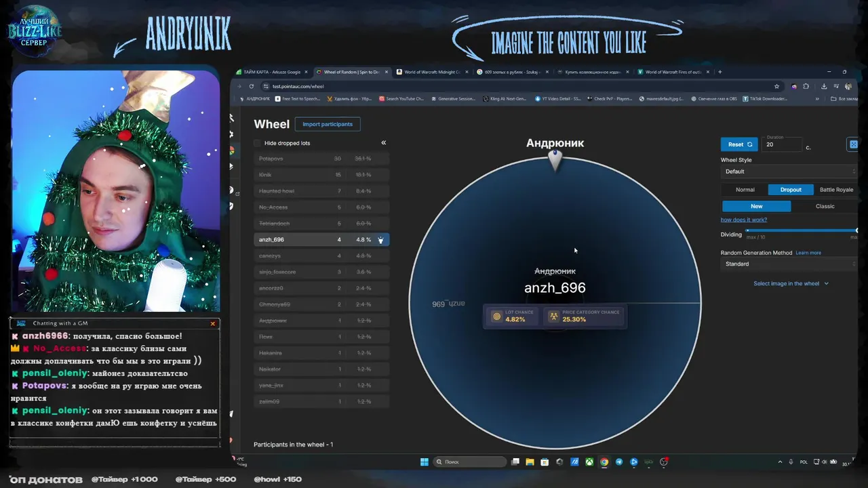Open the browser extensions puzzle icon
868x488 pixels.
coord(806,86)
